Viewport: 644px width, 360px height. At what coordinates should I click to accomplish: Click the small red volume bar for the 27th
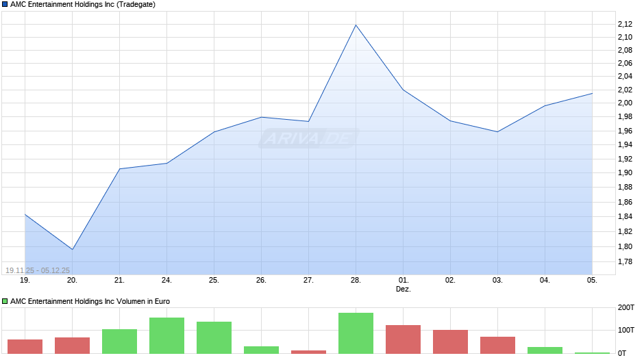click(x=308, y=352)
